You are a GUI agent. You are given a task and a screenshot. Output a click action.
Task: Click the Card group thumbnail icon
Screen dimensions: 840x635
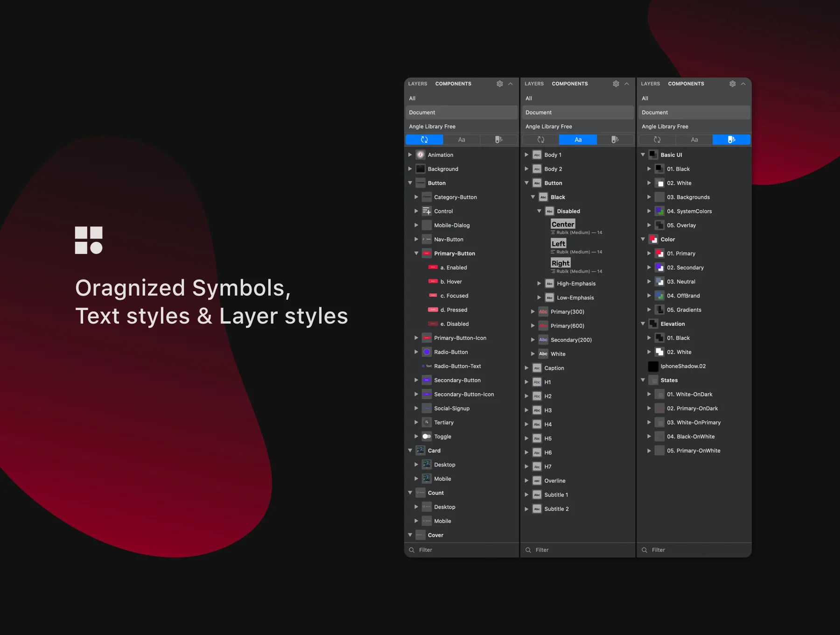click(420, 451)
